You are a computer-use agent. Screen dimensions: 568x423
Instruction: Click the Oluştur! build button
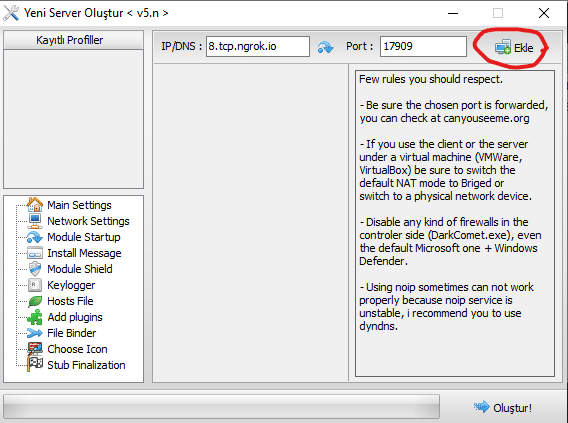click(503, 408)
